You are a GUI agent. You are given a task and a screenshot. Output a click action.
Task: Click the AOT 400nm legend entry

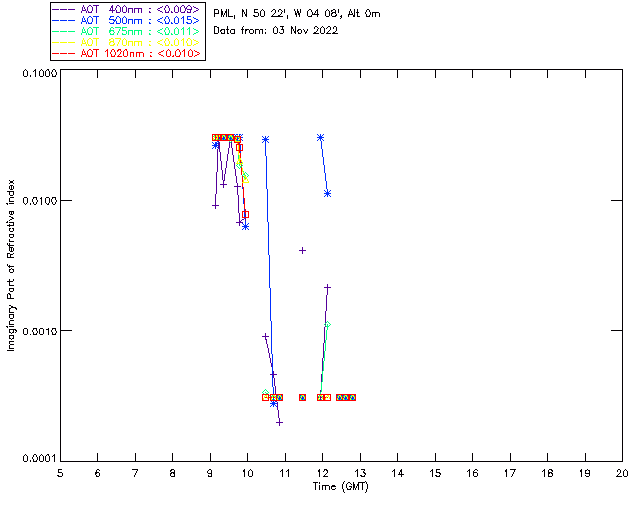point(127,9)
